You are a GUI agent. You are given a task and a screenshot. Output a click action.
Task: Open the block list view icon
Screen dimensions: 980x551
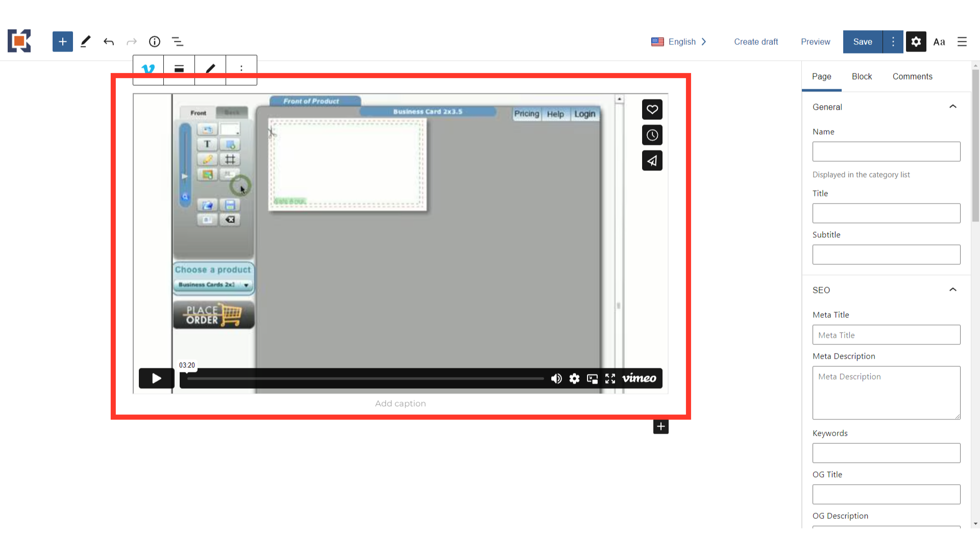(178, 42)
